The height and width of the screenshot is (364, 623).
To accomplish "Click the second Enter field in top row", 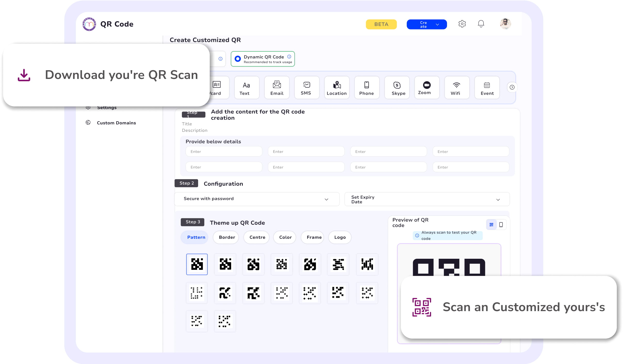I will click(306, 151).
